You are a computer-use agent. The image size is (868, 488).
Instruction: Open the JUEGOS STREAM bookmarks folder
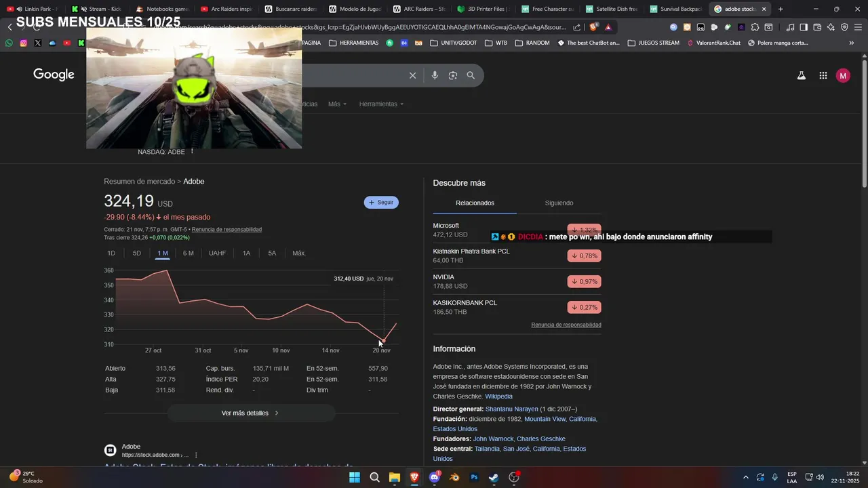tap(653, 43)
